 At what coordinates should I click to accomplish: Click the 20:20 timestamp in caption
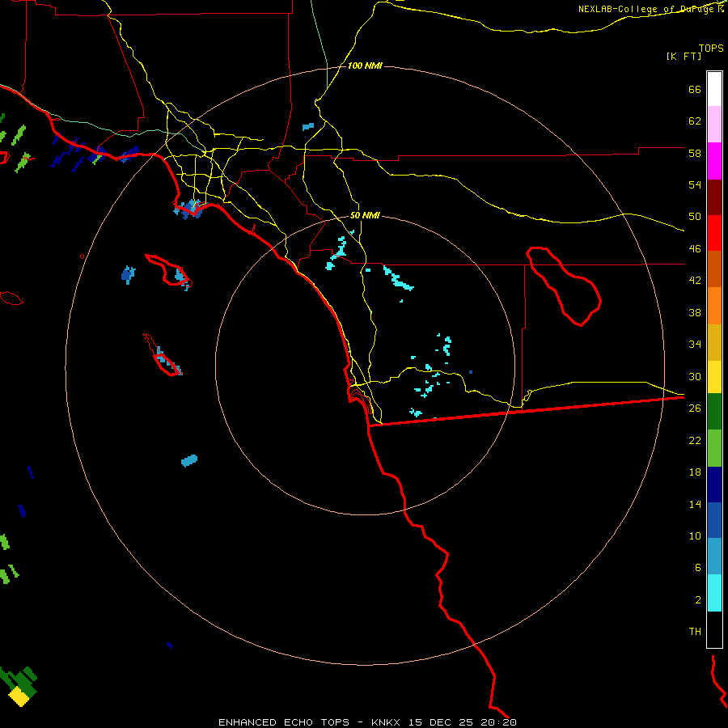pyautogui.click(x=498, y=722)
